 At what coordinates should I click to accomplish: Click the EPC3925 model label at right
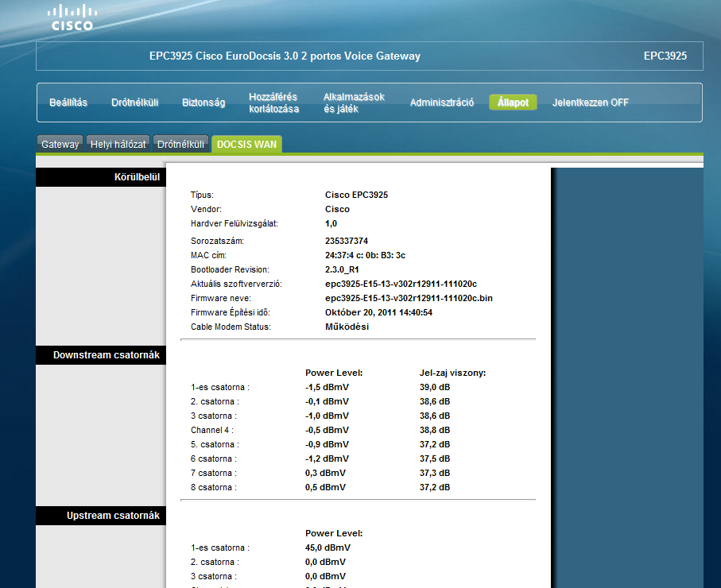[x=665, y=56]
